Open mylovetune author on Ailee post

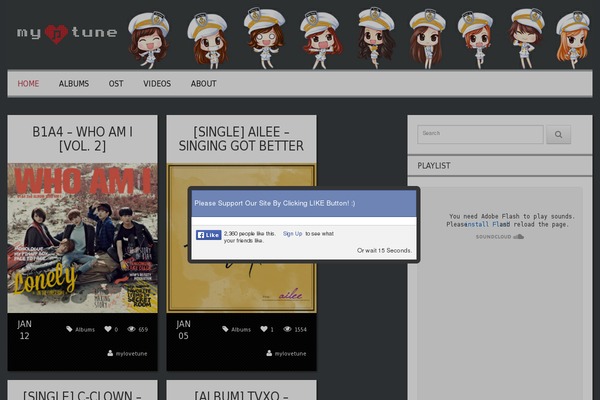[290, 354]
